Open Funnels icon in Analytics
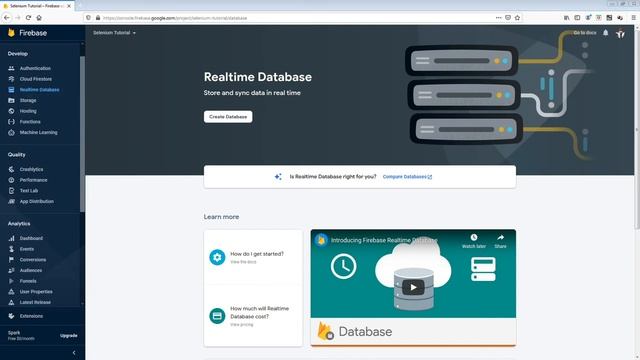This screenshot has height=360, width=640. [11, 281]
